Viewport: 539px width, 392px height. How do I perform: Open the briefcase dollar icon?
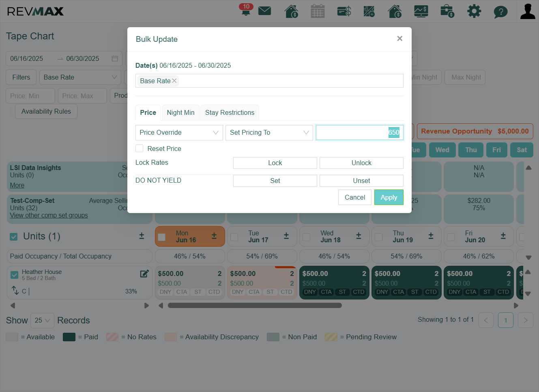tap(447, 11)
